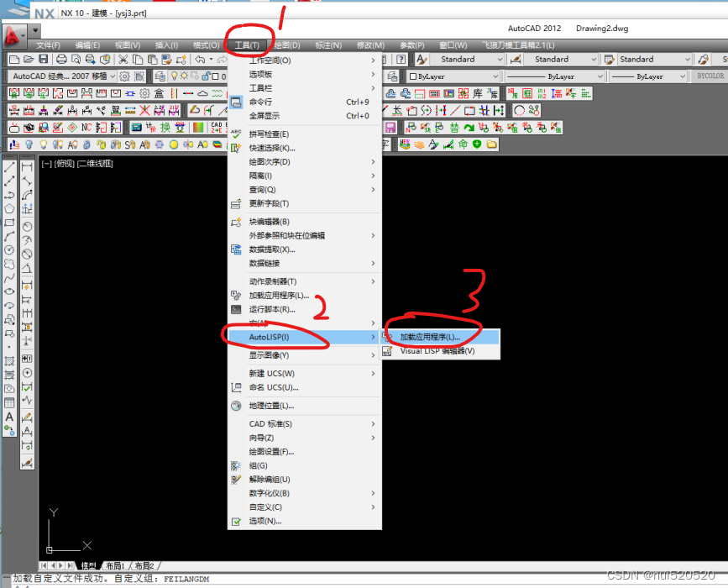This screenshot has width=728, height=588.
Task: Choose 加载应用程序(L)... in AutoLISP submenu
Action: (x=440, y=337)
